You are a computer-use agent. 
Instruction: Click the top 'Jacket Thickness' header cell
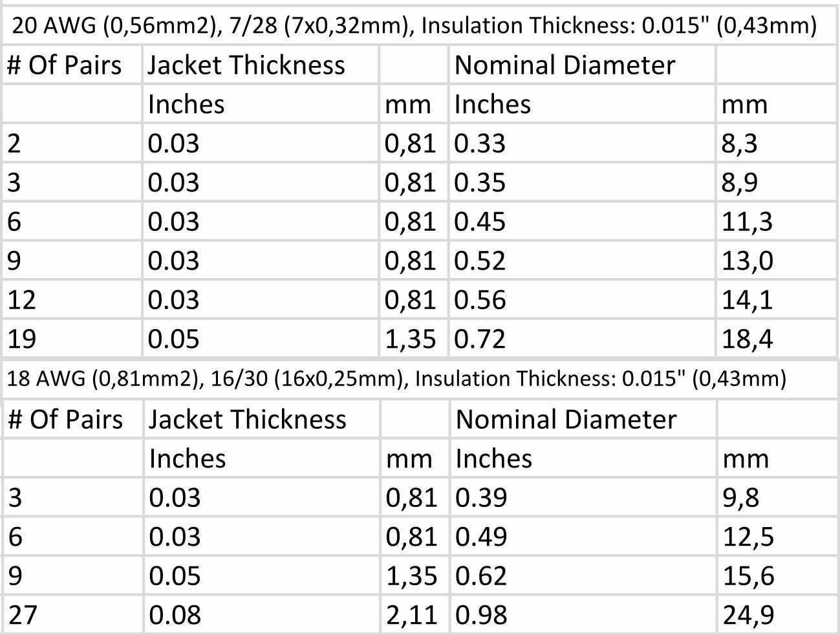[261, 65]
